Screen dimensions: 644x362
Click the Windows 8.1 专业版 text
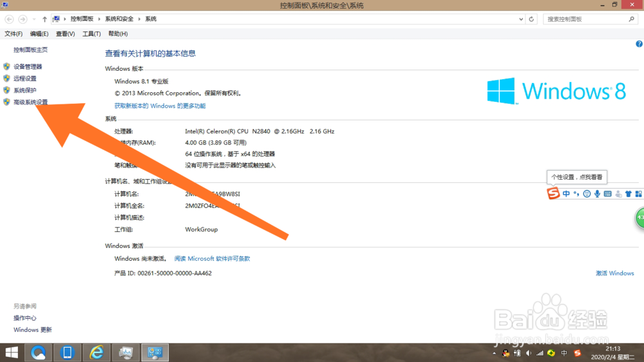141,81
